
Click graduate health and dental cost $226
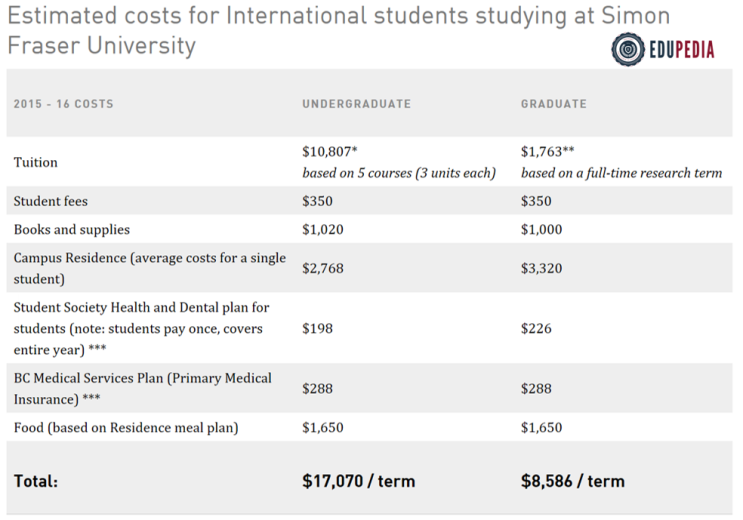click(x=536, y=328)
